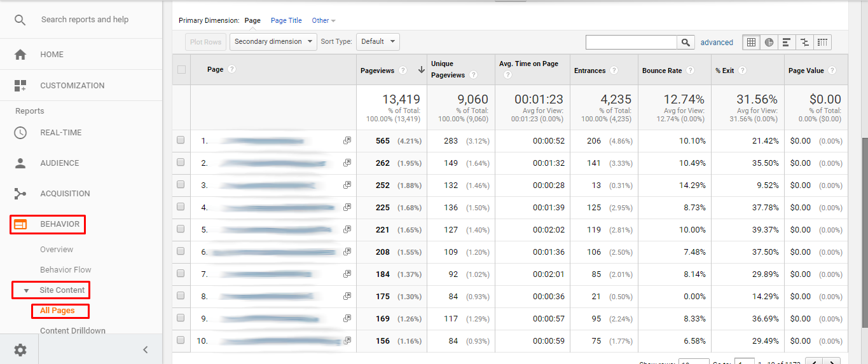The image size is (868, 364).
Task: Open Admin settings gear icon
Action: tap(20, 349)
